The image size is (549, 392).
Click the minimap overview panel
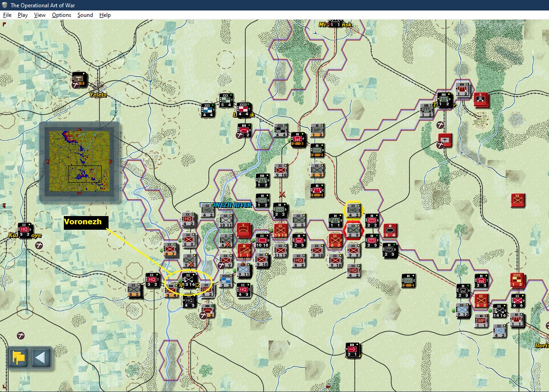pos(79,161)
